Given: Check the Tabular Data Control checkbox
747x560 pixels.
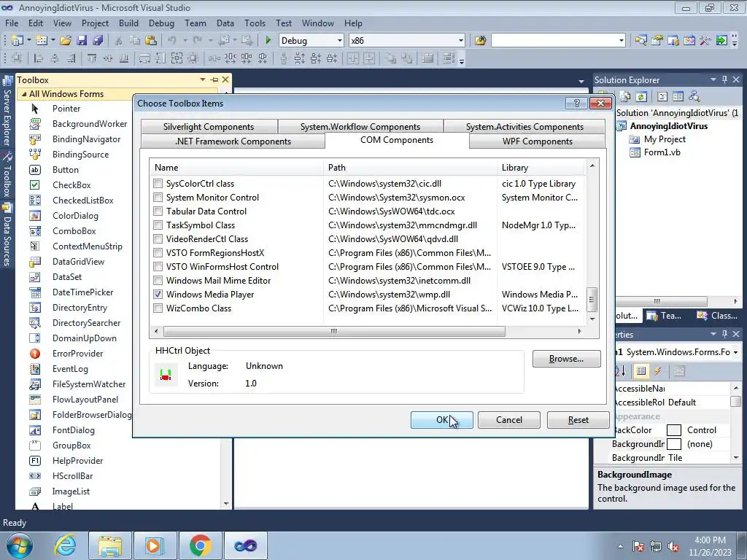Looking at the screenshot, I should (x=158, y=211).
